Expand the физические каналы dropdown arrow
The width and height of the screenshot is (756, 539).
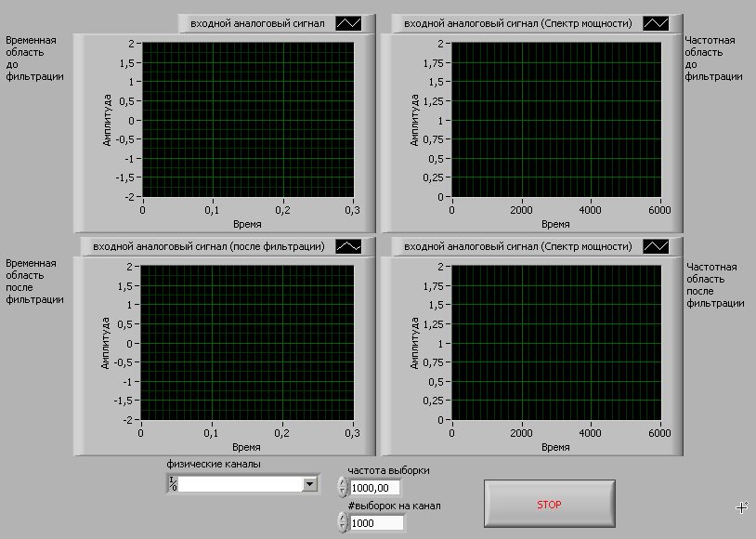tap(309, 484)
